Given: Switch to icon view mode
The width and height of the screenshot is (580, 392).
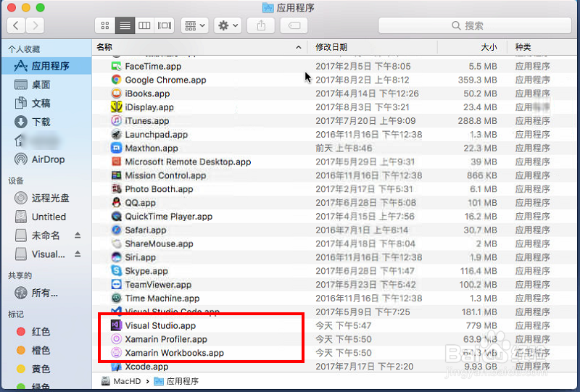Looking at the screenshot, I should (105, 25).
